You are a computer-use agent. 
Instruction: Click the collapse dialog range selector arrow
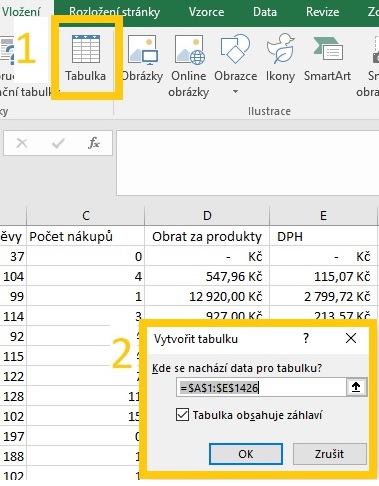pos(356,387)
